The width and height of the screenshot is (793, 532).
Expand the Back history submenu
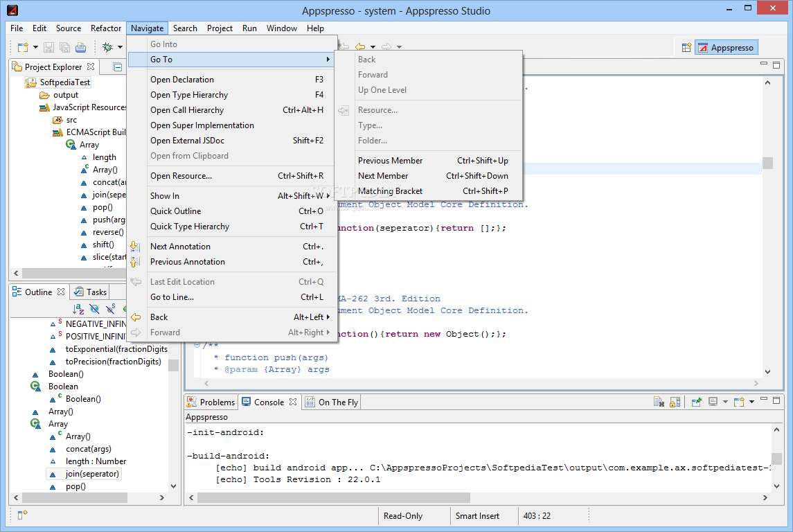click(232, 317)
